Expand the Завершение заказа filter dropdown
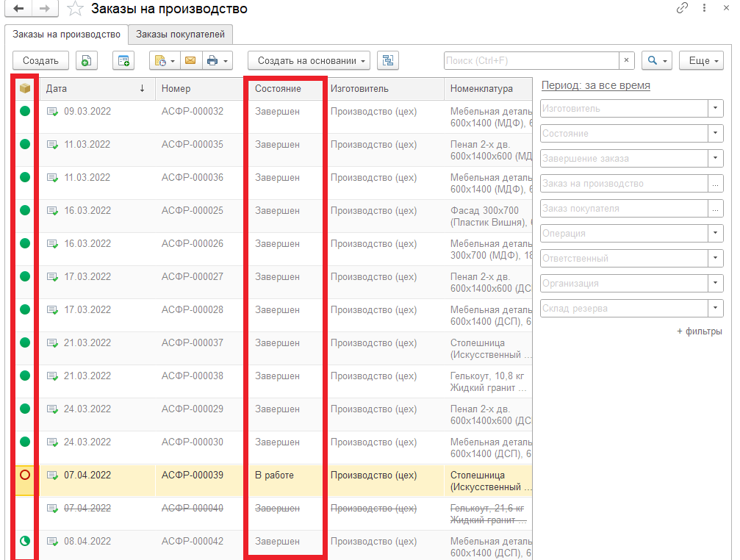The width and height of the screenshot is (740, 560). (x=716, y=158)
